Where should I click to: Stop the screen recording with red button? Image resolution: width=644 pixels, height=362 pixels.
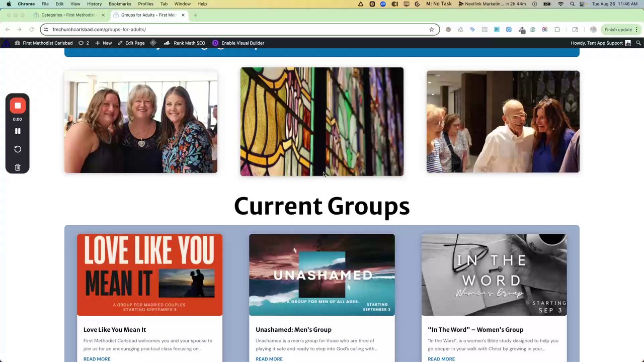coord(18,106)
